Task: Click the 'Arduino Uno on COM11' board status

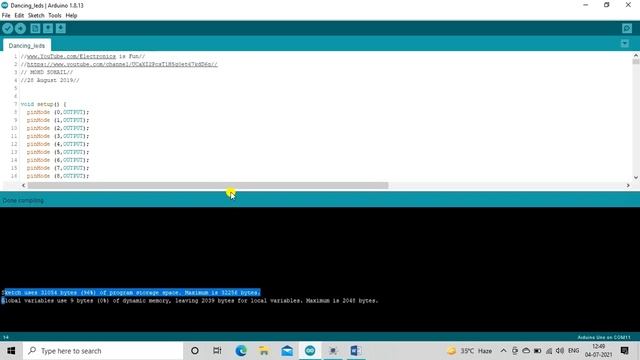Action: coord(604,337)
